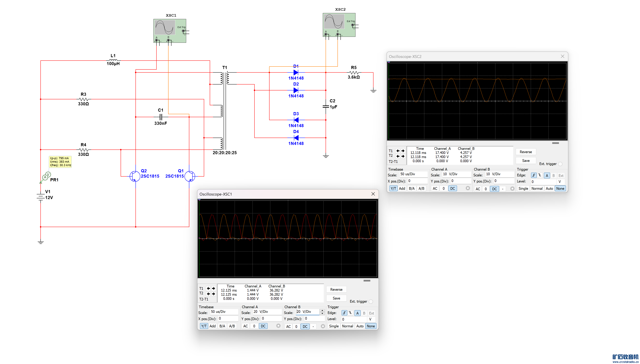Screen dimensions: 640x364
Task: Select falling edge trigger in XSC1
Action: (x=351, y=313)
